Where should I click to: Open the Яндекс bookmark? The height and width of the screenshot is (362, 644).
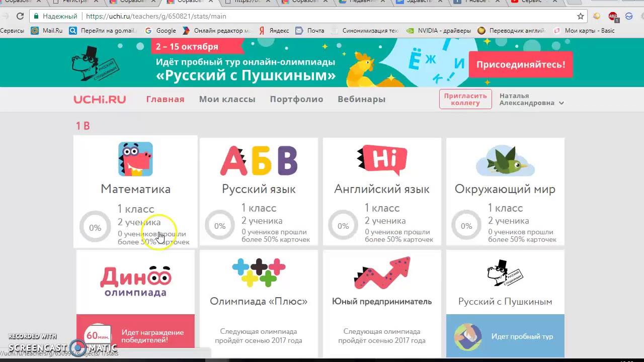pyautogui.click(x=274, y=31)
